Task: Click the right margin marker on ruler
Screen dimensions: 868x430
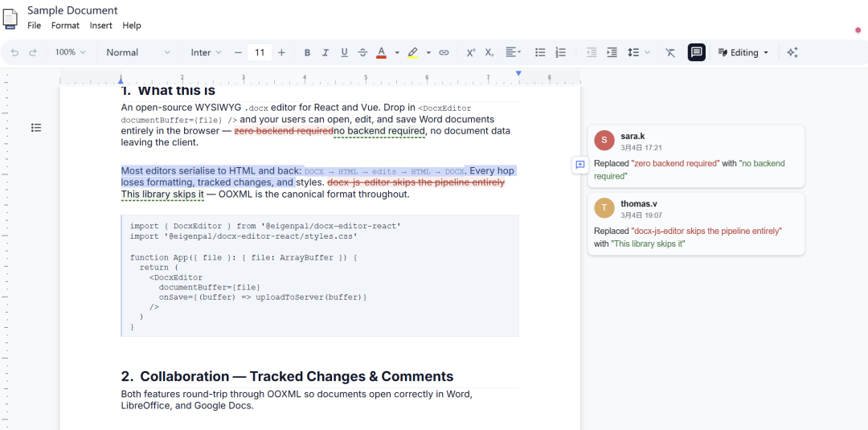Action: [x=518, y=74]
